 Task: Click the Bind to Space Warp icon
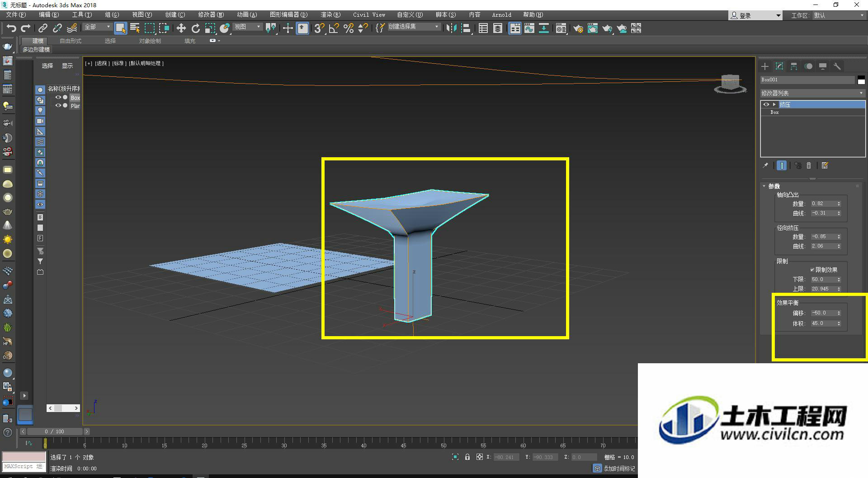(72, 28)
